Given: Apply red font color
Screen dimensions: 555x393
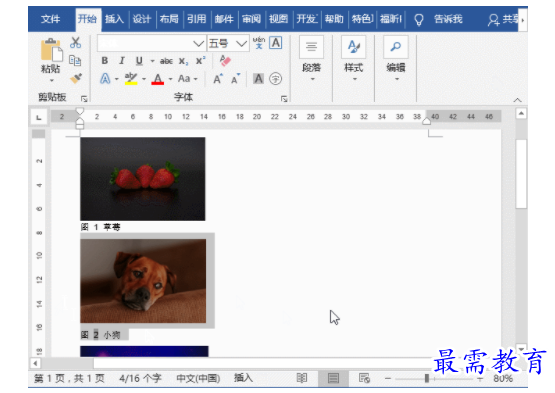Looking at the screenshot, I should point(158,79).
